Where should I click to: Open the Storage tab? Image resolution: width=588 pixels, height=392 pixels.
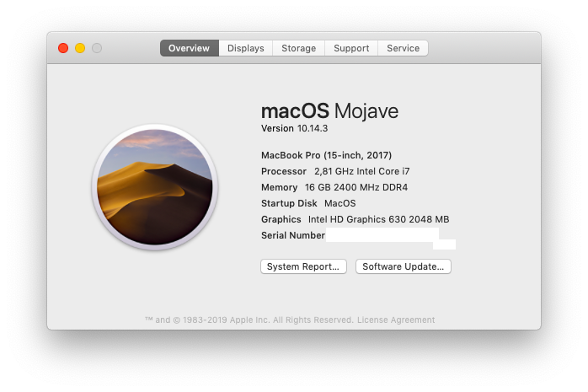pos(298,48)
